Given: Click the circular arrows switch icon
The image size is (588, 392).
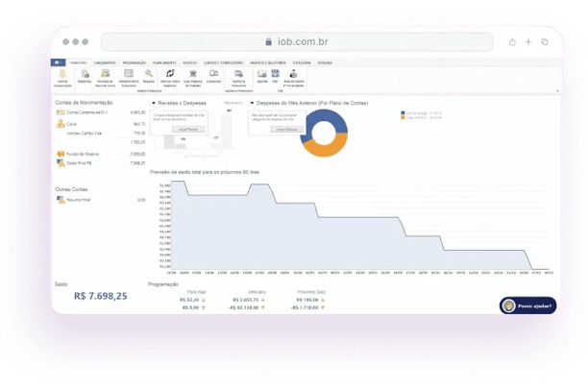Looking at the screenshot, I should coord(170,73).
